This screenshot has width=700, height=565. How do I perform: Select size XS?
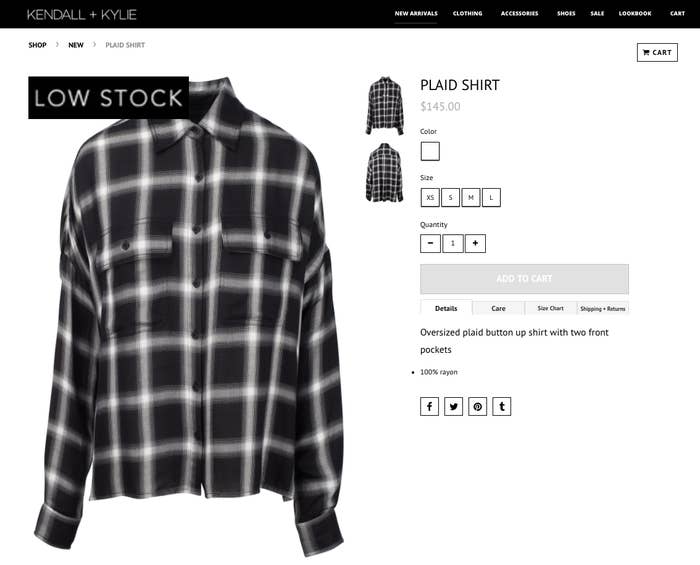[430, 197]
